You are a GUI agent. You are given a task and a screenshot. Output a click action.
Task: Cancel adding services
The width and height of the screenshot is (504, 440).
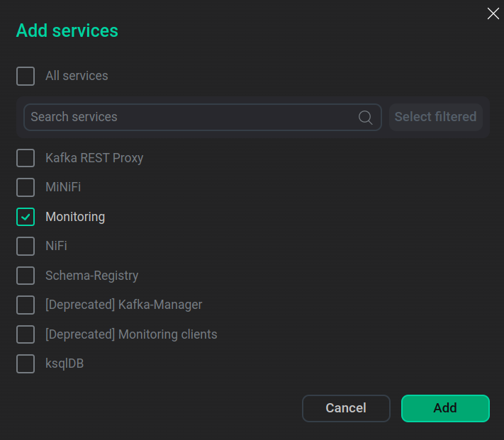[x=346, y=408]
